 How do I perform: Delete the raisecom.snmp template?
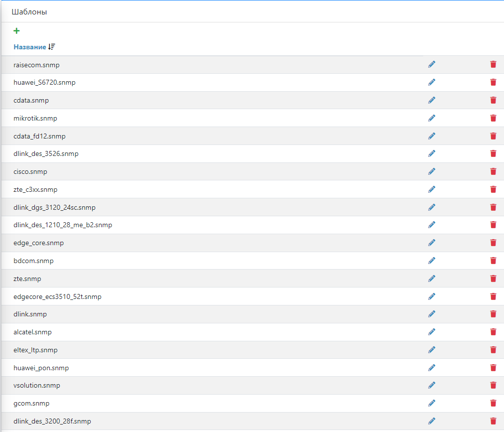pyautogui.click(x=493, y=64)
